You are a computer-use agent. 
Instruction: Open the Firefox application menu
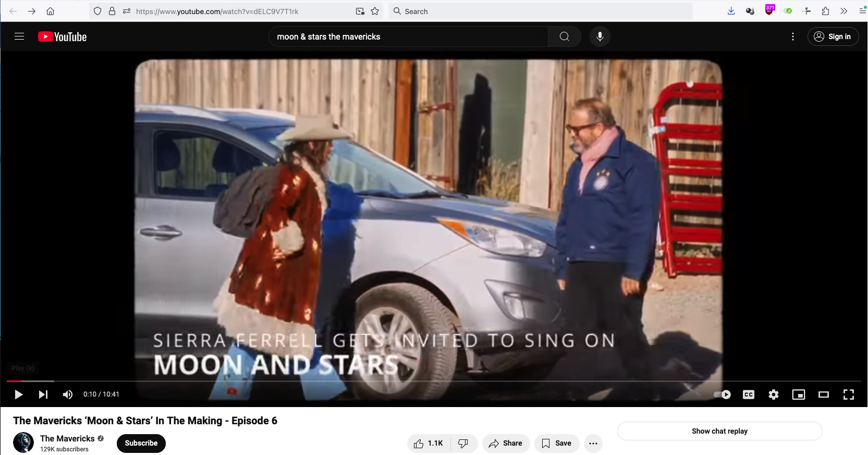pyautogui.click(x=863, y=11)
